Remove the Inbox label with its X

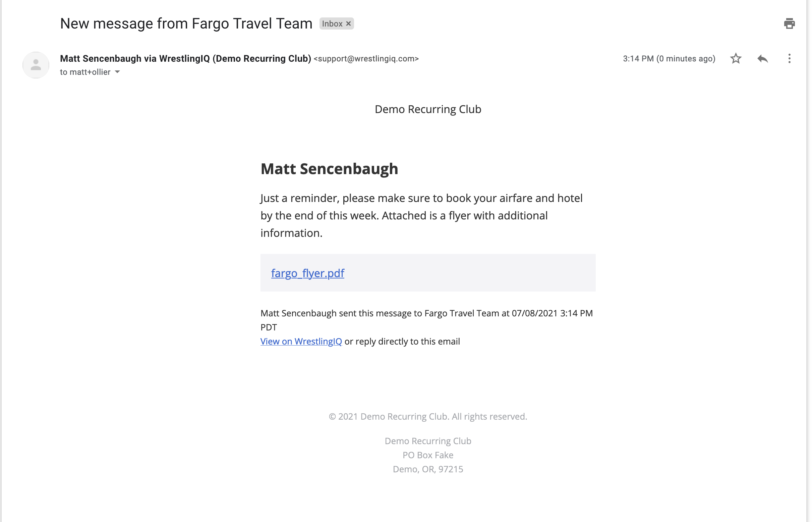coord(348,23)
